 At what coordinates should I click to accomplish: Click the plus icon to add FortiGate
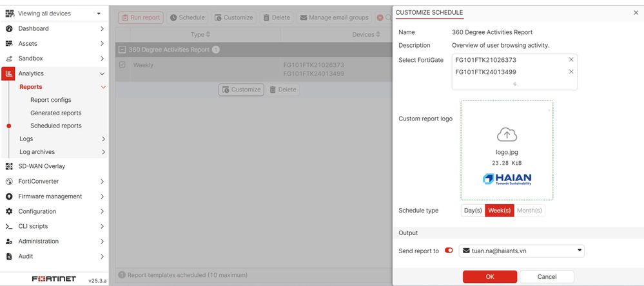point(514,84)
